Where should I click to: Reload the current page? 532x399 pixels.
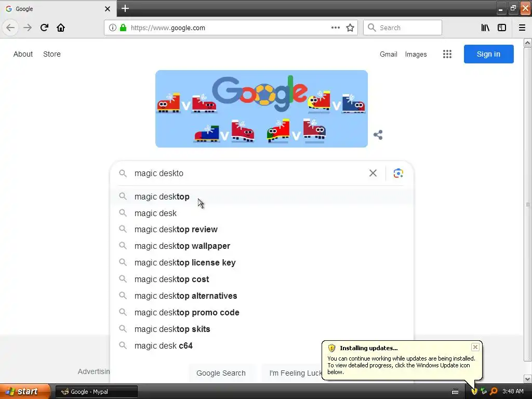click(x=44, y=28)
